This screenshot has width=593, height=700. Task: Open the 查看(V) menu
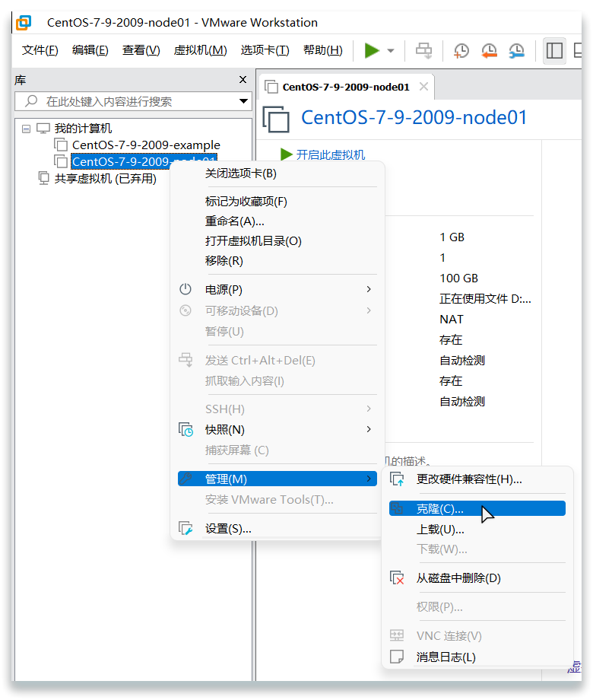tap(141, 50)
